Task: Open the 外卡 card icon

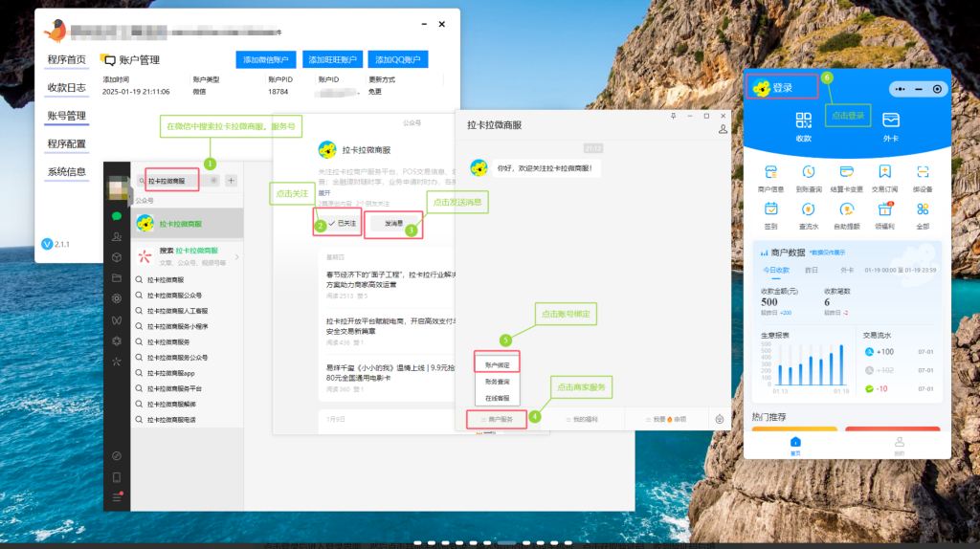Action: (x=891, y=120)
